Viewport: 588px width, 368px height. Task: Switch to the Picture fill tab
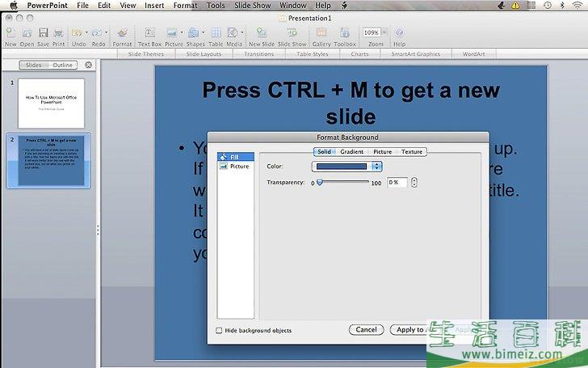(382, 152)
